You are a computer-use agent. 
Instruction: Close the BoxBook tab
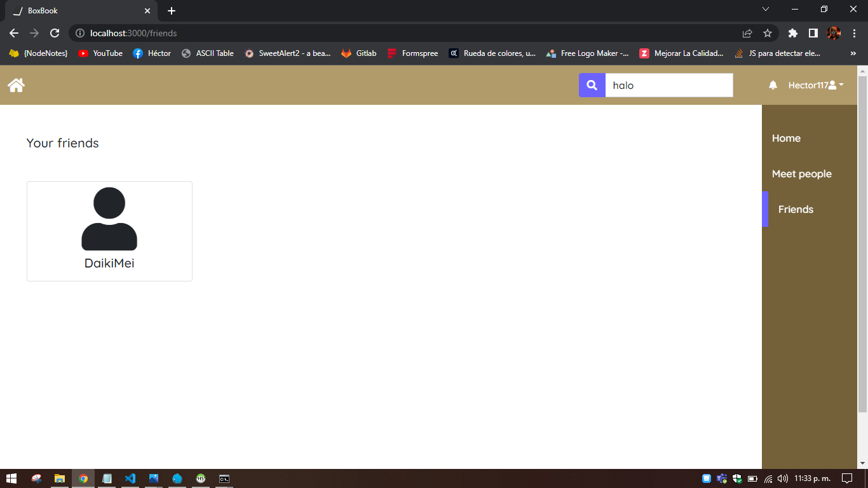pyautogui.click(x=147, y=11)
